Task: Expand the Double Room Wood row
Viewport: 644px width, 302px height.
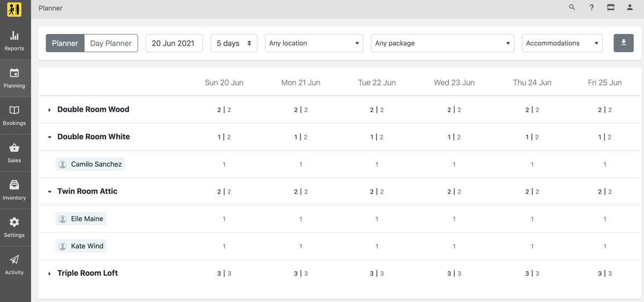Action: [x=49, y=110]
